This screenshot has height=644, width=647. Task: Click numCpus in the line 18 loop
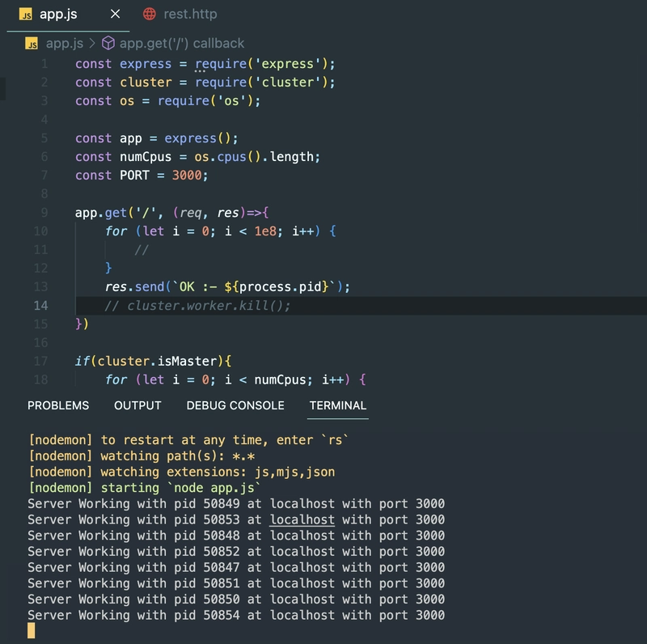coord(280,379)
